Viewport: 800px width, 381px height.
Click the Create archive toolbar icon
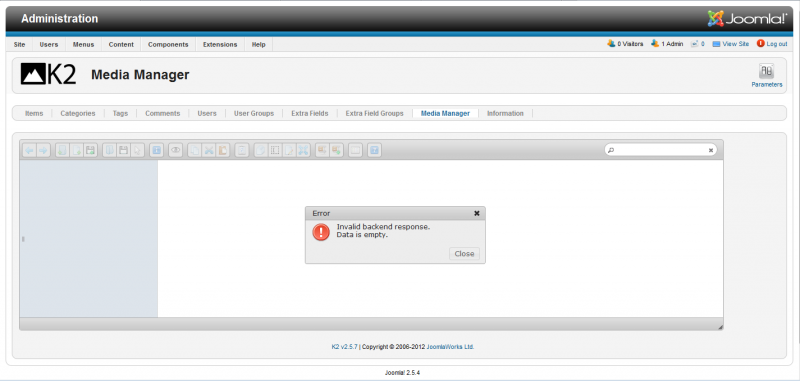[336, 150]
